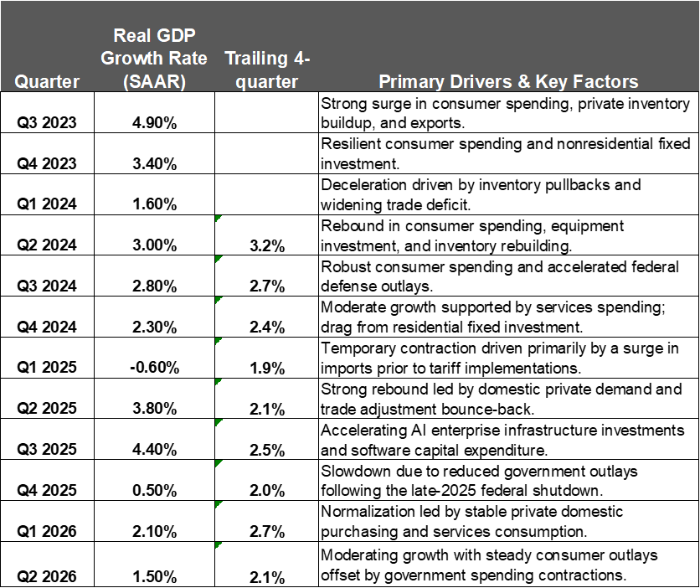
Task: Click the empty trailing cell for Q4 2023
Action: click(x=266, y=153)
